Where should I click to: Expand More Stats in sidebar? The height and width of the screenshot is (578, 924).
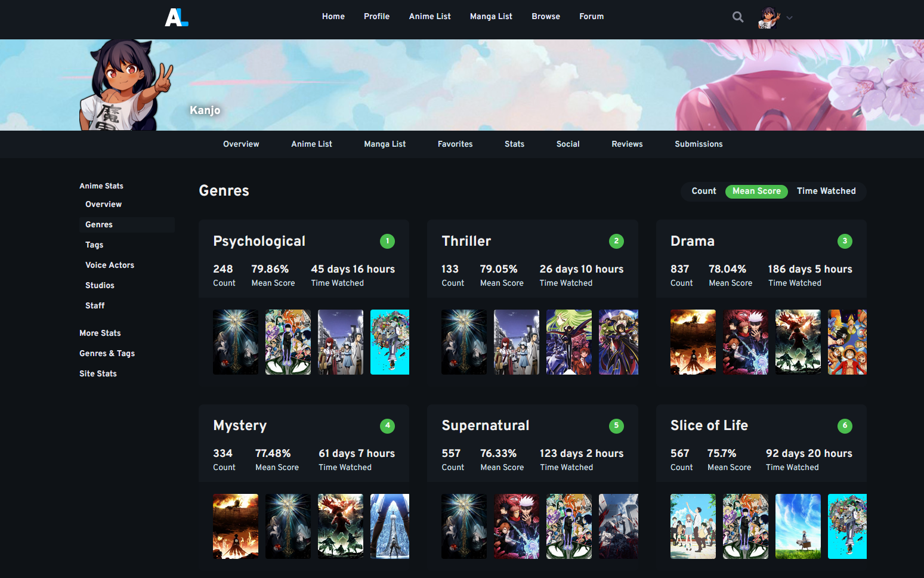pos(100,333)
